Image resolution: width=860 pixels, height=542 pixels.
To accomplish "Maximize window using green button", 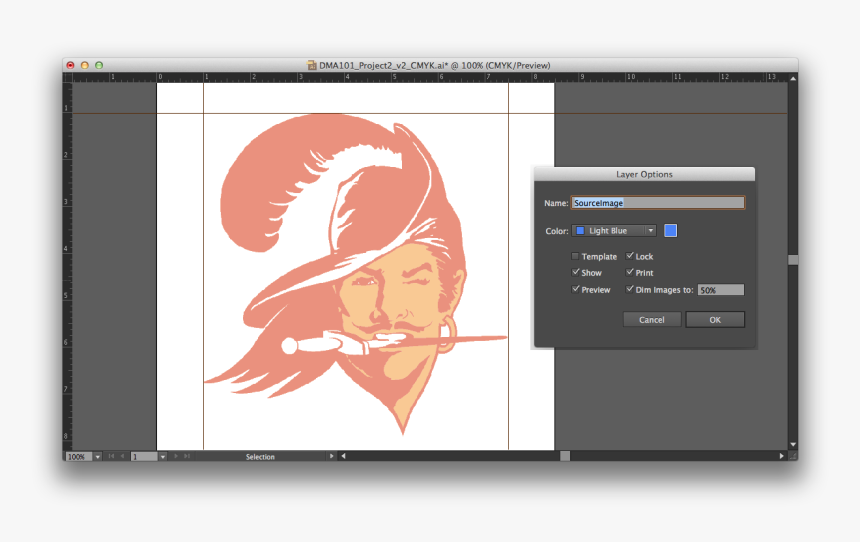I will [x=99, y=65].
